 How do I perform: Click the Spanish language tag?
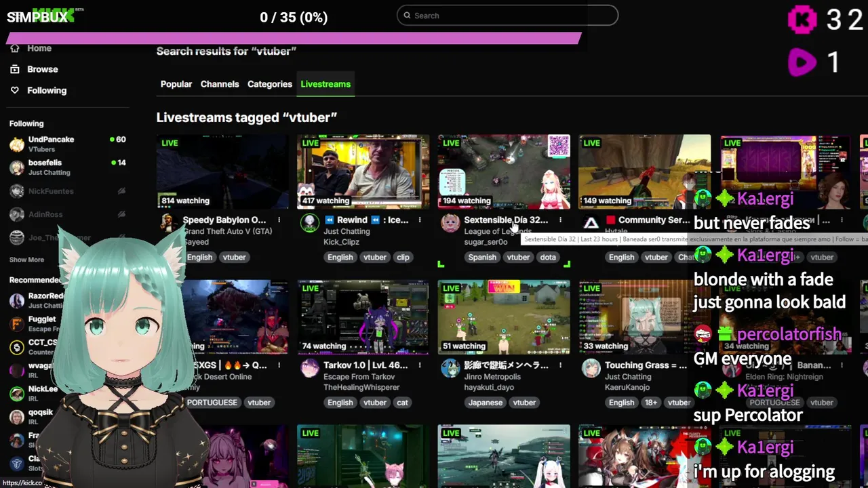[482, 257]
